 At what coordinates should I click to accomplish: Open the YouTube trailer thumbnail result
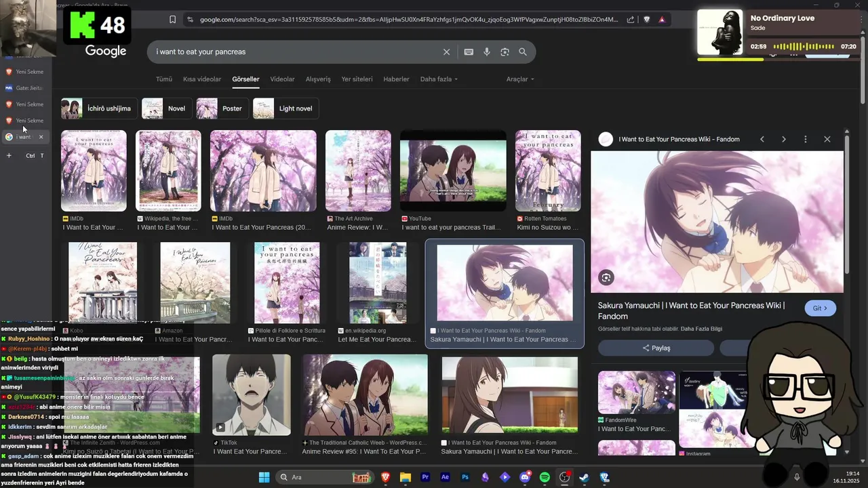tap(453, 171)
